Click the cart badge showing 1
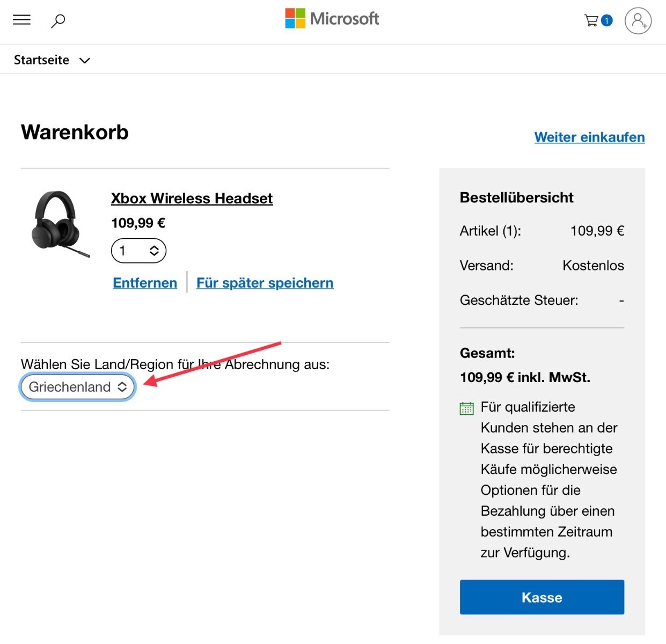 tap(607, 21)
